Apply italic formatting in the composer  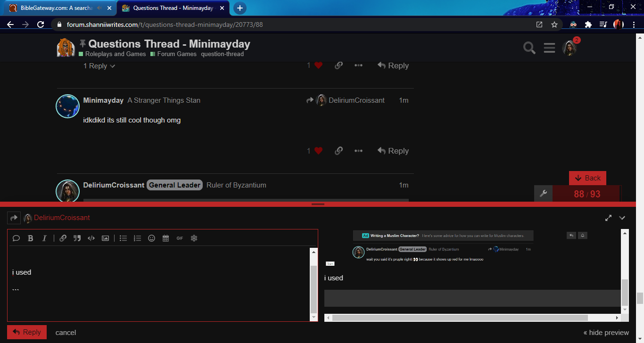tap(44, 238)
